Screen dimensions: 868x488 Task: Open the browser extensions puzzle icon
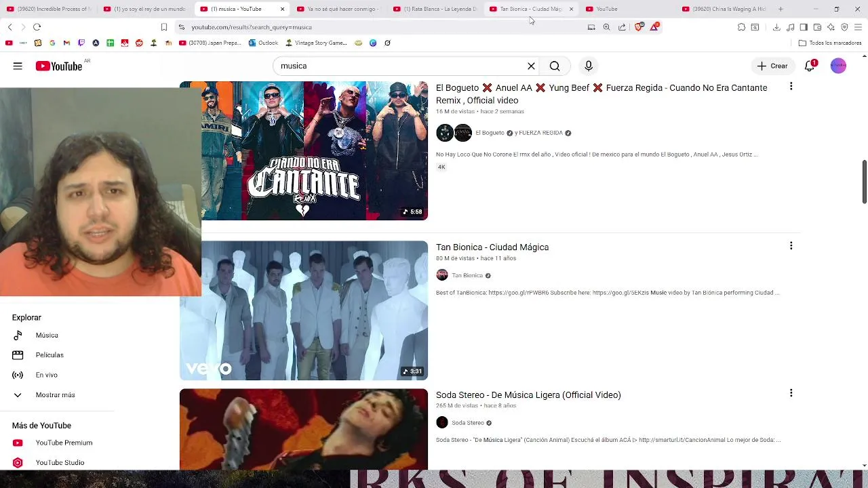741,27
